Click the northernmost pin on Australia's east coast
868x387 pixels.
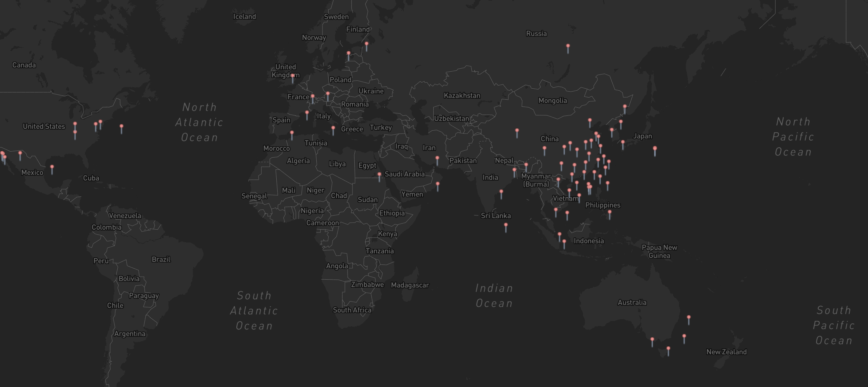point(689,318)
